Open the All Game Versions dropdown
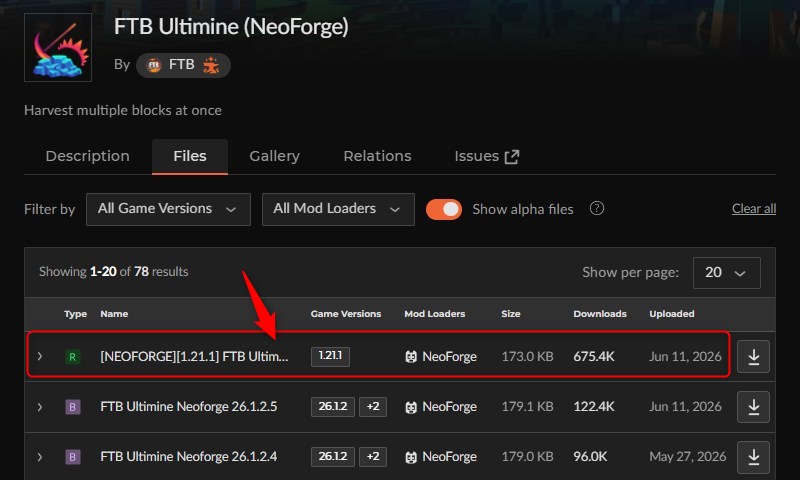 (168, 209)
